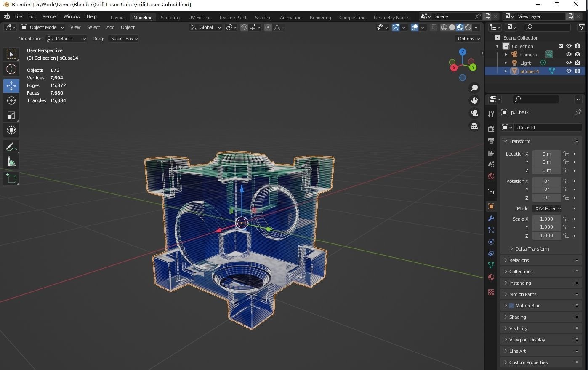Open the Physics properties tab
This screenshot has width=588, height=370.
[x=491, y=242]
